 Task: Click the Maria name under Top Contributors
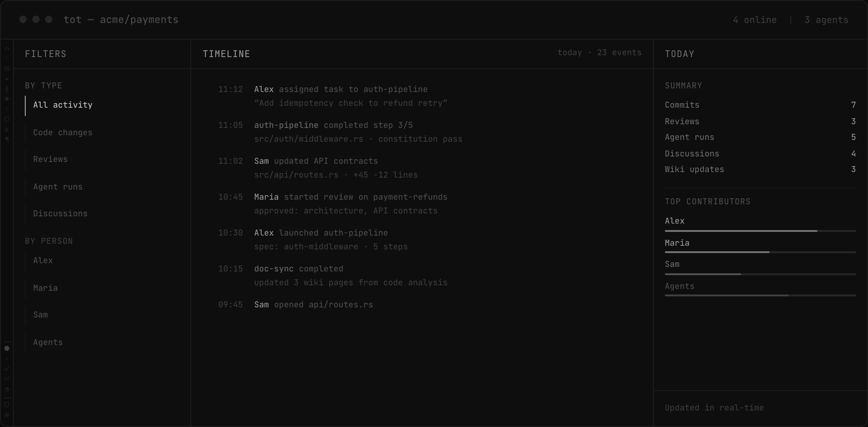[677, 243]
